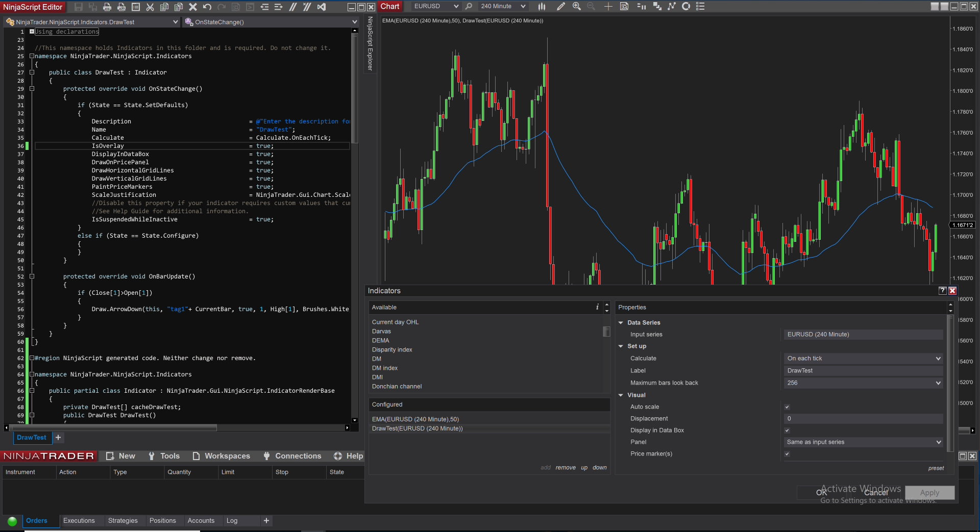Click the chart Zoom In magnifier
The image size is (980, 532).
pyautogui.click(x=576, y=6)
